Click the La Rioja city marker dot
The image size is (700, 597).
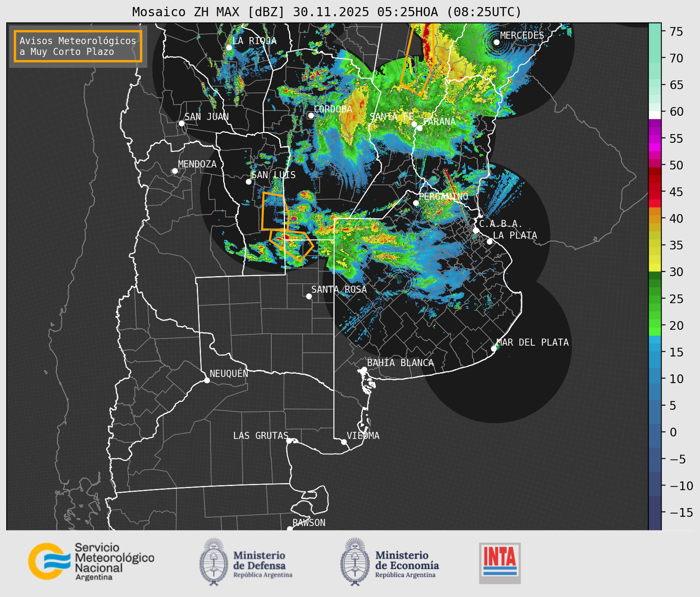(229, 48)
